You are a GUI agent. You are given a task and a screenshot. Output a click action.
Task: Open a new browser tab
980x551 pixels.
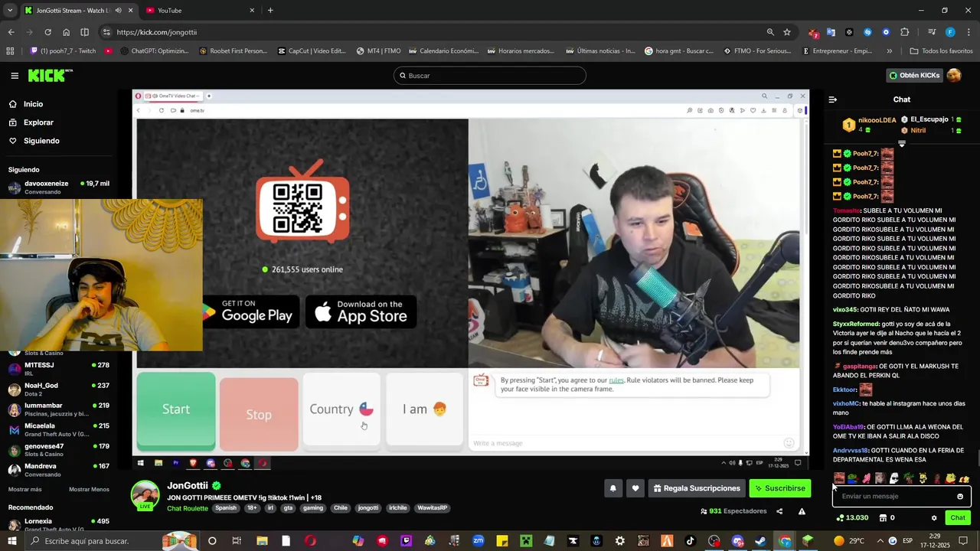pos(270,11)
